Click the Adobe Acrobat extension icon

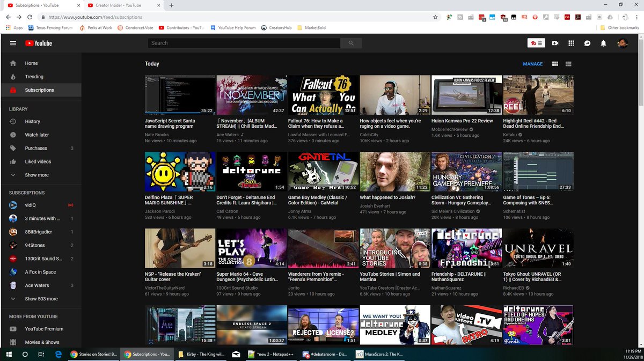(578, 17)
